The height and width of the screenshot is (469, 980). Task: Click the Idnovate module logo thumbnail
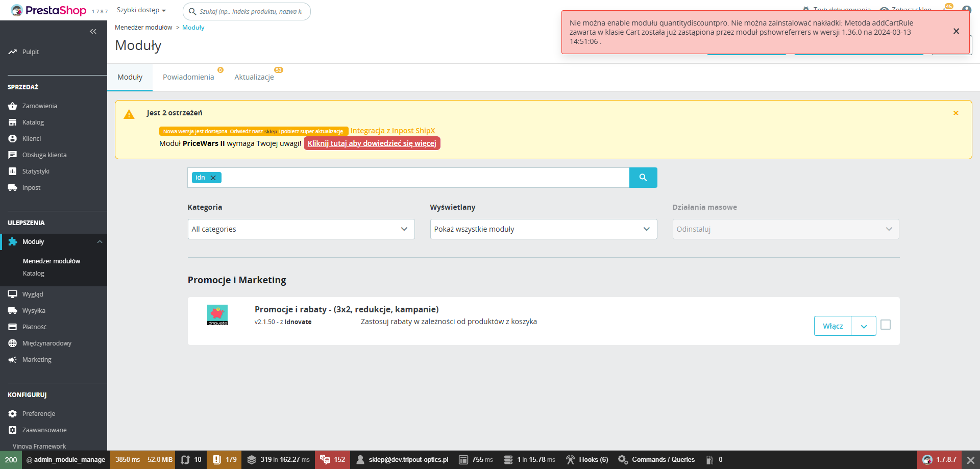[217, 315]
